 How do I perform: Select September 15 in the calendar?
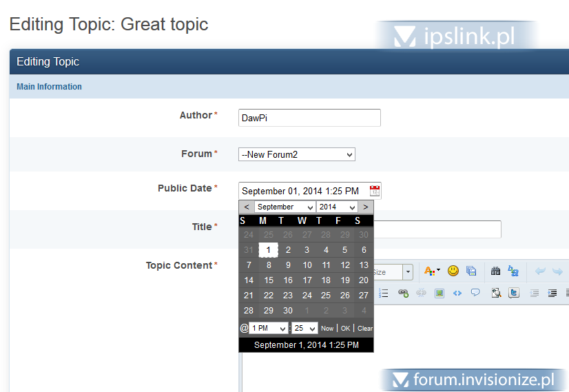pos(269,280)
